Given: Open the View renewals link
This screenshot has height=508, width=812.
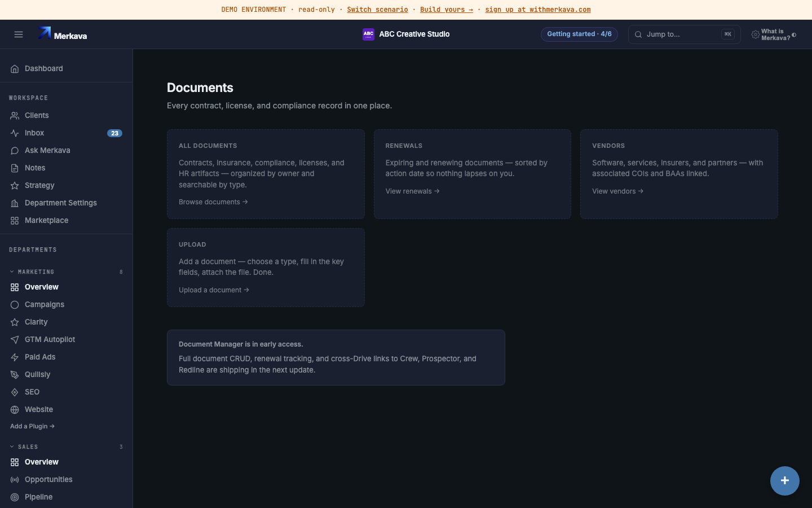Looking at the screenshot, I should tap(412, 191).
